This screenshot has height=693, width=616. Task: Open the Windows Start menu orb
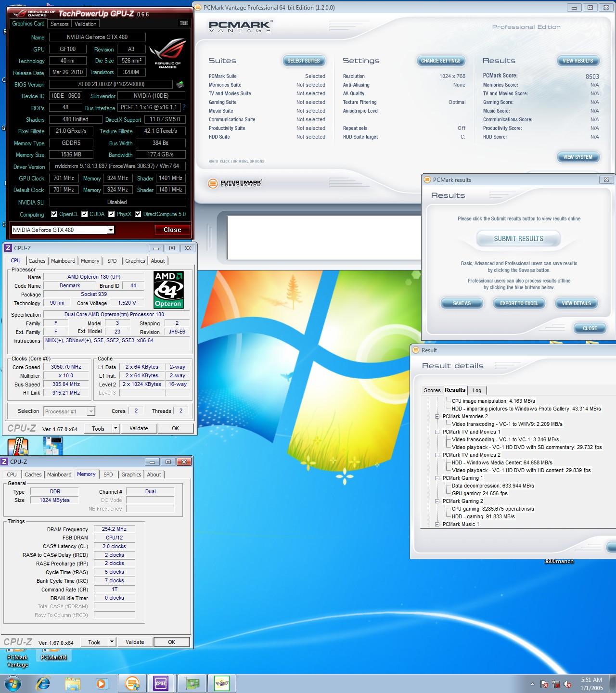tap(13, 683)
